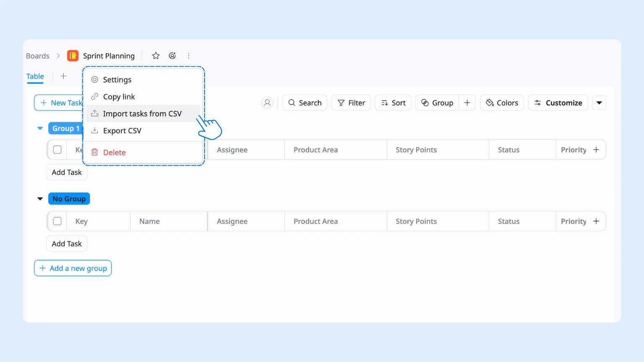Open the three-dot board menu
This screenshot has width=644, height=362.
(189, 56)
